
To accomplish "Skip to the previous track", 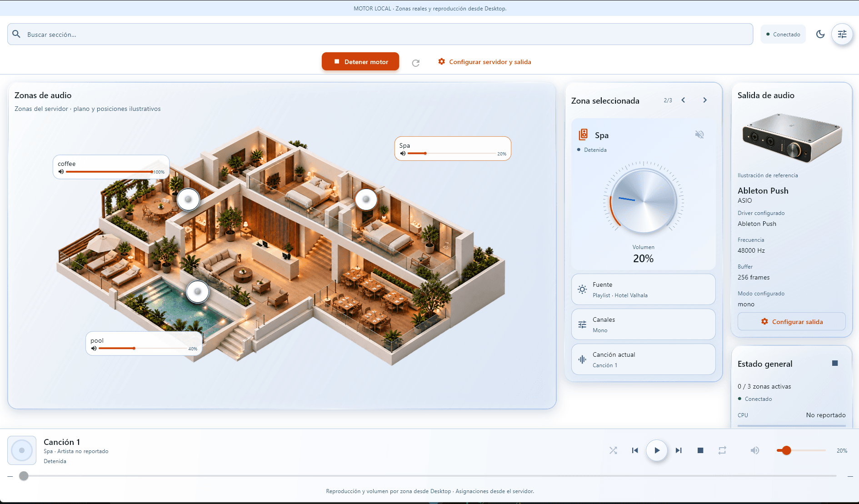I will 635,450.
